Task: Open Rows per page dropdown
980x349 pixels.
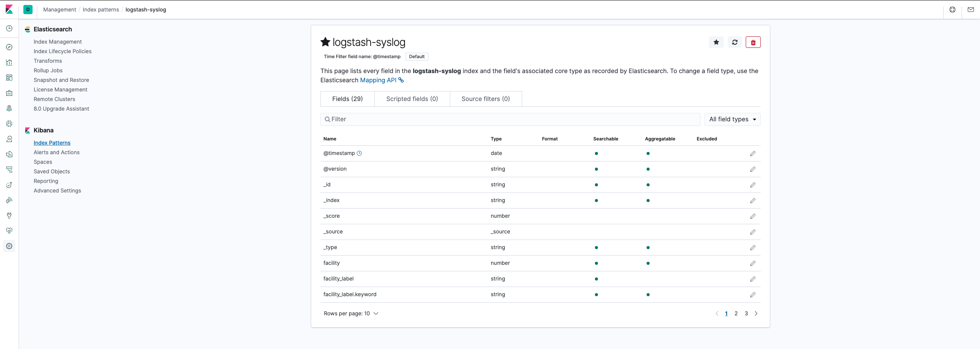Action: coord(351,313)
